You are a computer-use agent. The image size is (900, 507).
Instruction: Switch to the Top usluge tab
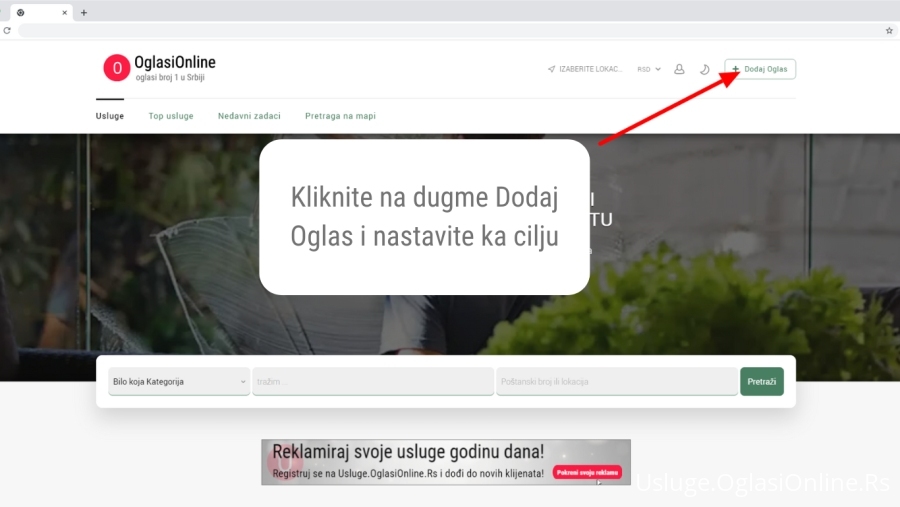(171, 116)
